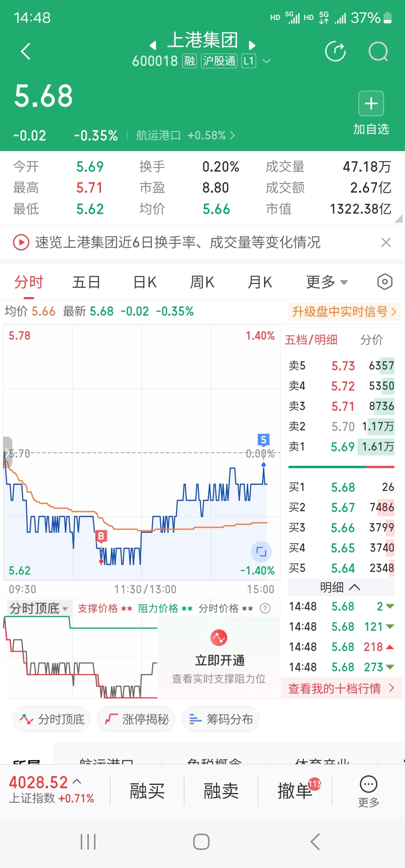
Task: Open 查看我的十档行情 link
Action: pos(341,688)
